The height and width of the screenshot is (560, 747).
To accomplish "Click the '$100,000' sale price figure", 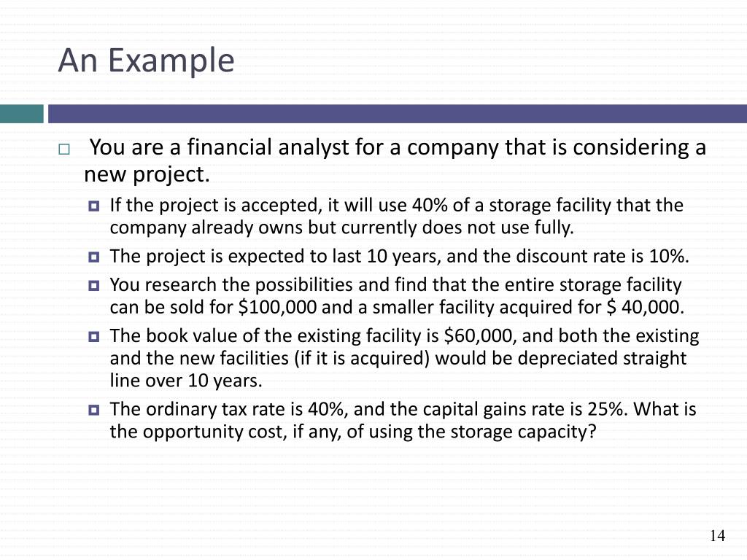I will [x=277, y=307].
